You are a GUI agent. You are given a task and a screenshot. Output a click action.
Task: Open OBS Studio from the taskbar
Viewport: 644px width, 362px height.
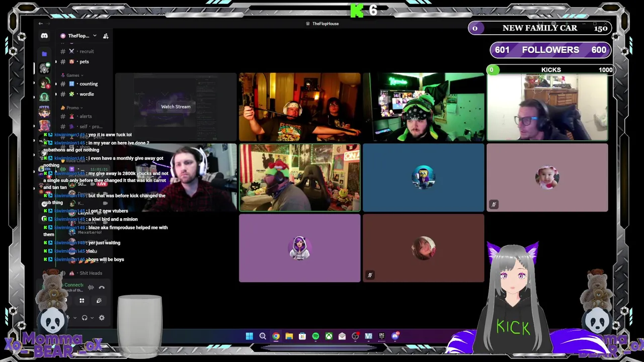click(355, 336)
